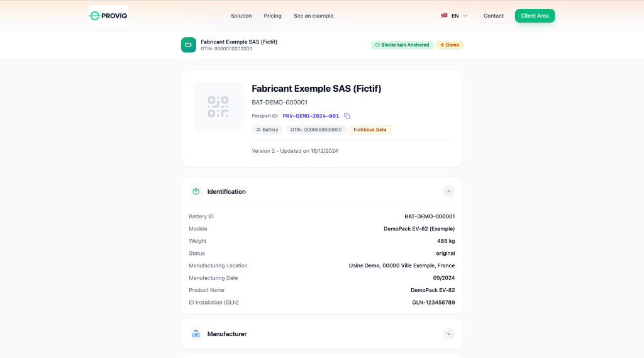The height and width of the screenshot is (358, 644).
Task: Click the UK flag icon
Action: pos(444,16)
